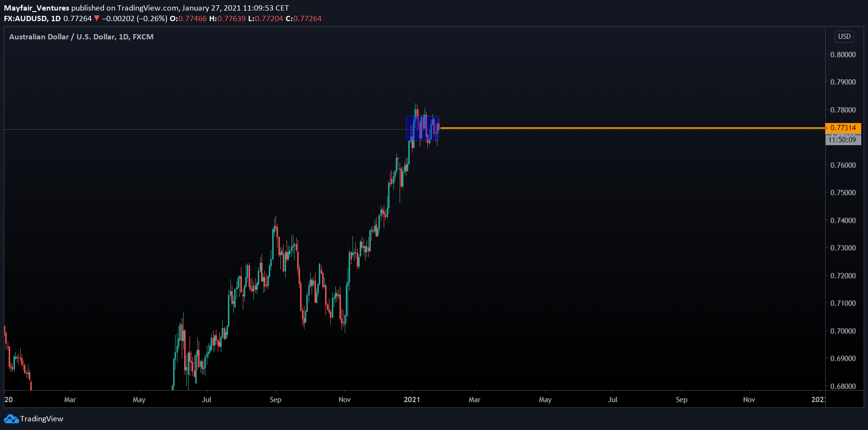Viewport: 868px width, 430px height.
Task: Click the FX:AUDUSD symbol text
Action: click(x=25, y=19)
